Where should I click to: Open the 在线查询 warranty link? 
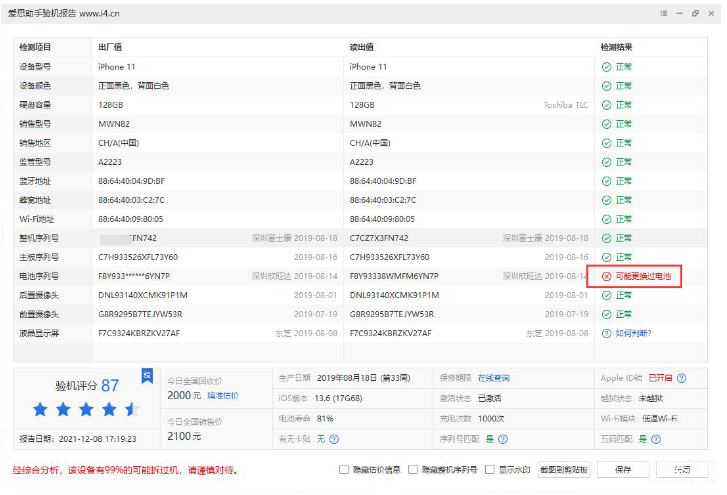(493, 378)
